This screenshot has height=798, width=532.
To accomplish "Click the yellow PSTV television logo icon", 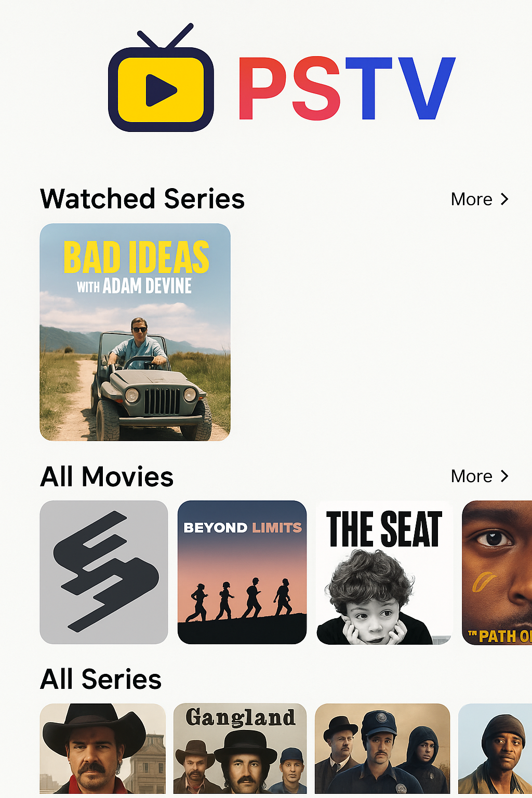I will [x=161, y=78].
